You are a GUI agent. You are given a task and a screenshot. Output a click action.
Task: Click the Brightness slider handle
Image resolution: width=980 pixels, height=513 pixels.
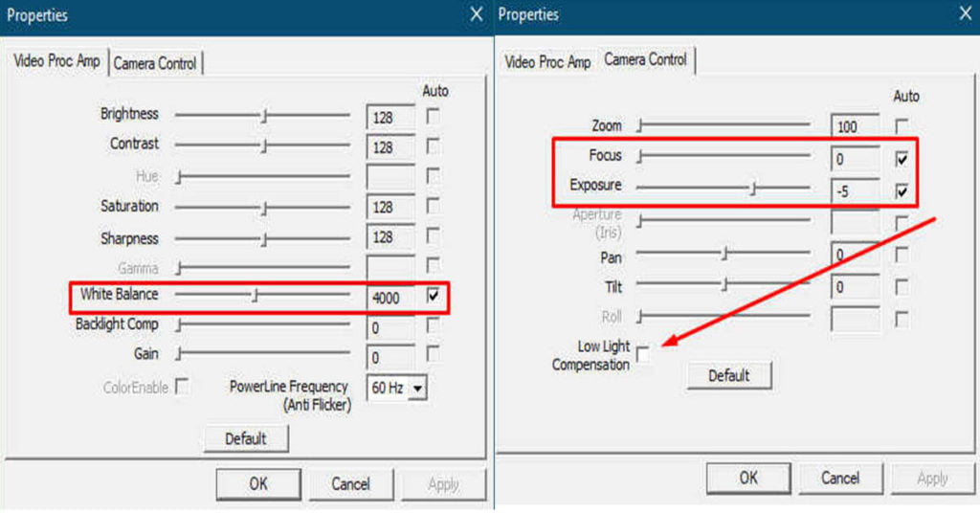[264, 116]
